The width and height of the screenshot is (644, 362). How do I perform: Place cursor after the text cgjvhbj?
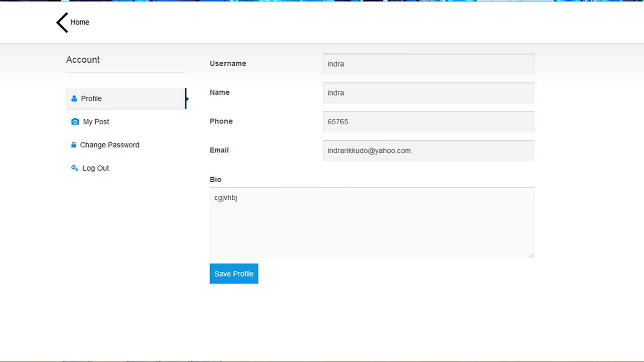tap(237, 198)
